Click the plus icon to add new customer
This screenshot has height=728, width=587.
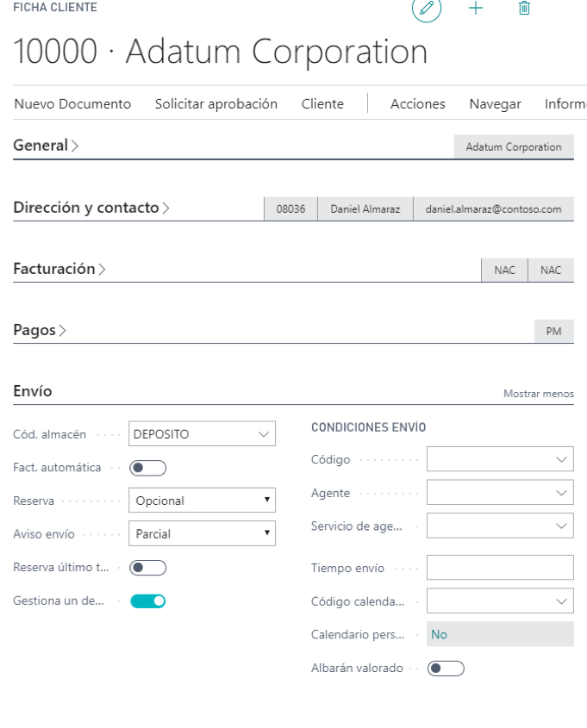coord(476,8)
